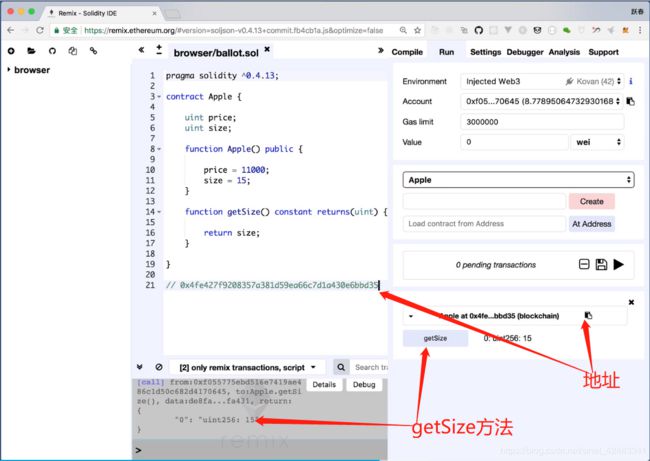Open the Debugger tab

coord(525,52)
